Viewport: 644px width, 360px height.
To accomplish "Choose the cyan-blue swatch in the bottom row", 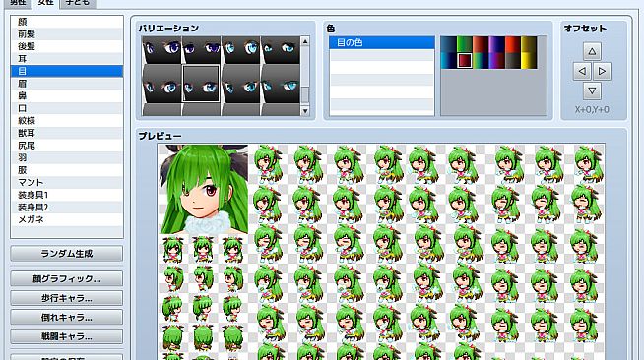I will coord(448,61).
